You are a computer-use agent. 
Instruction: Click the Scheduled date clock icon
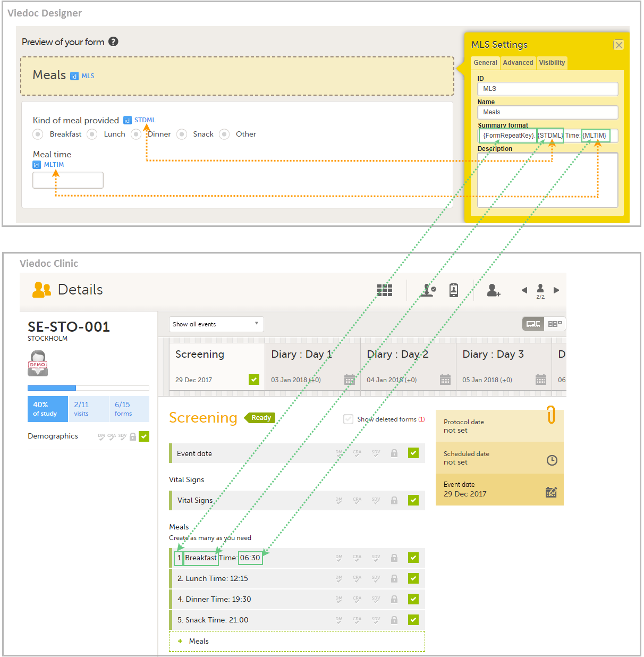(552, 460)
